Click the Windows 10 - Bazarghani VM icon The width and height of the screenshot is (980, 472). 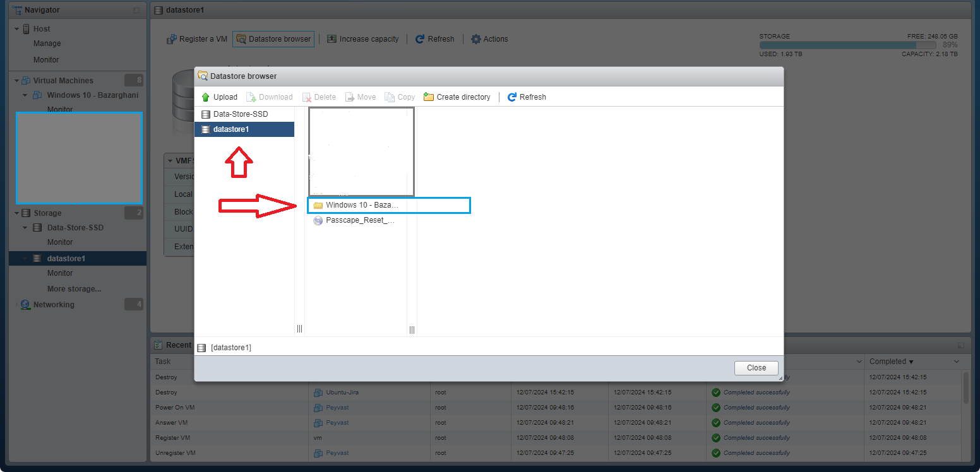[x=37, y=95]
